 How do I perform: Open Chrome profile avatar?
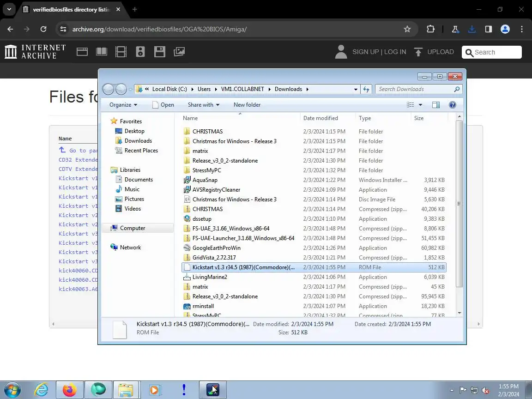(505, 29)
